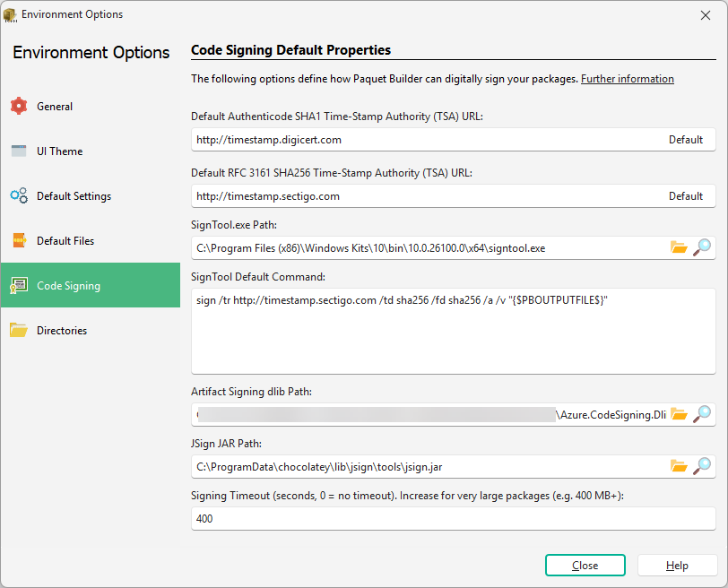Viewport: 728px width, 588px height.
Task: Go to the Default Files page
Action: click(x=91, y=241)
